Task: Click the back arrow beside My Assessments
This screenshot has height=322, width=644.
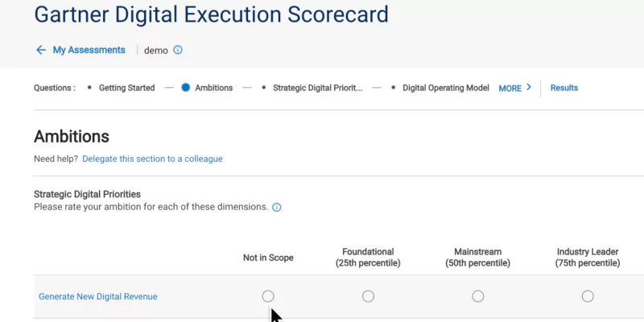Action: [41, 50]
